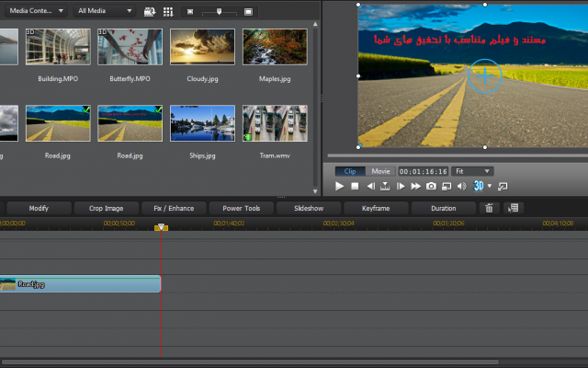Click the library scroll down arrow
The height and width of the screenshot is (368, 588).
pos(315,191)
